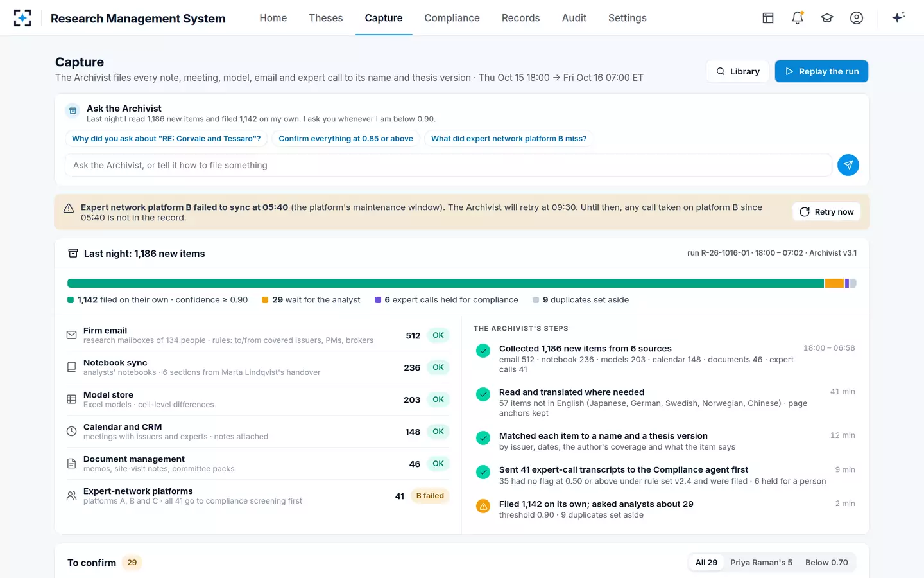This screenshot has width=924, height=578.
Task: Click the OK badge for Model store
Action: (x=438, y=399)
